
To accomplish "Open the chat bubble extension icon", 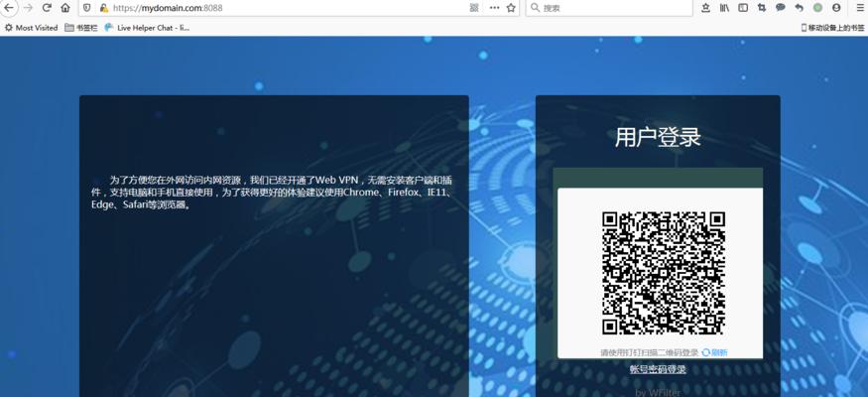I will (x=781, y=8).
